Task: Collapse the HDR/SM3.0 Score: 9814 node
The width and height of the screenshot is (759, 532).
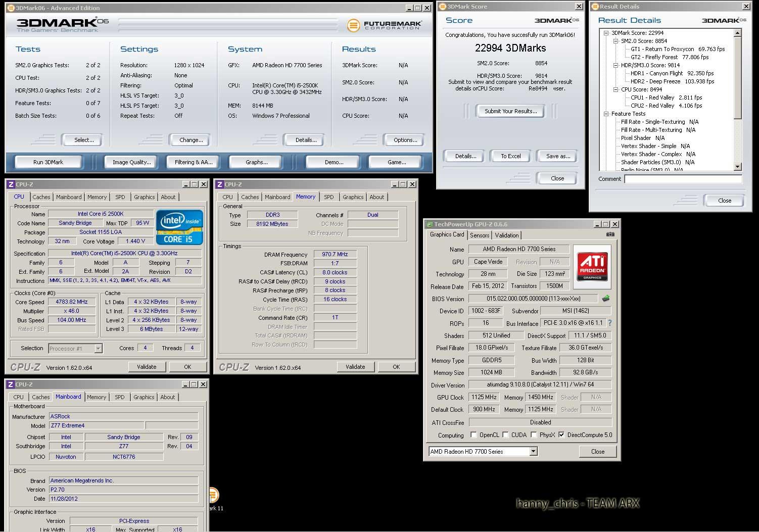Action: [615, 65]
